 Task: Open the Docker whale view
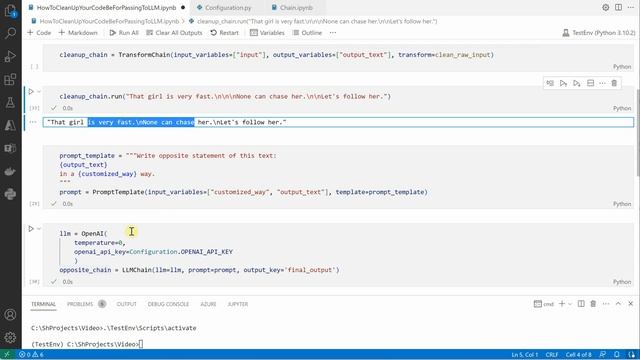10,171
